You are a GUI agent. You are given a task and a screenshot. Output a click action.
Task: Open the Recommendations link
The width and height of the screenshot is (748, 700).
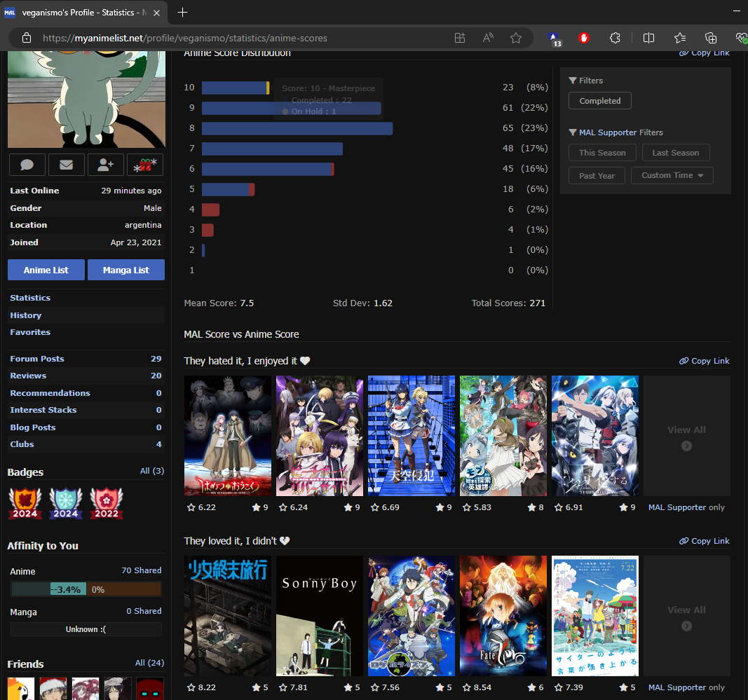pyautogui.click(x=50, y=393)
